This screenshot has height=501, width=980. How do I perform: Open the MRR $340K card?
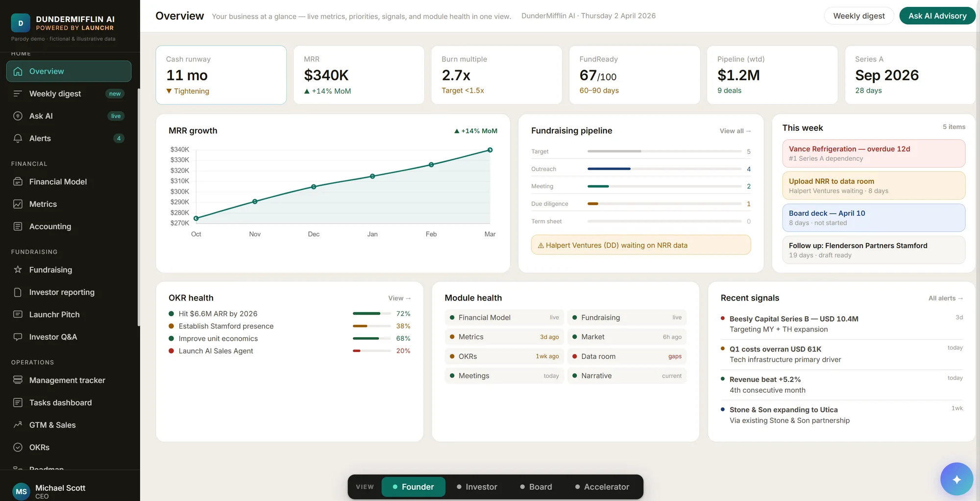click(359, 75)
